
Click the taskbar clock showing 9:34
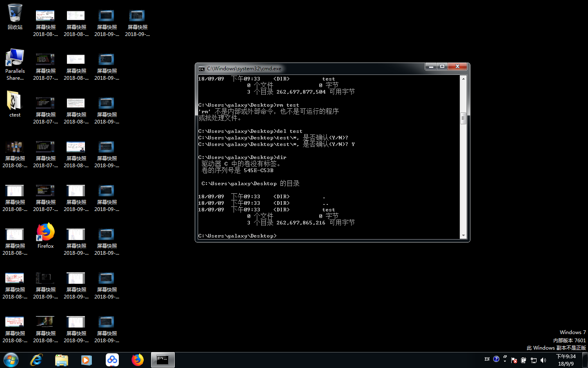tap(566, 360)
